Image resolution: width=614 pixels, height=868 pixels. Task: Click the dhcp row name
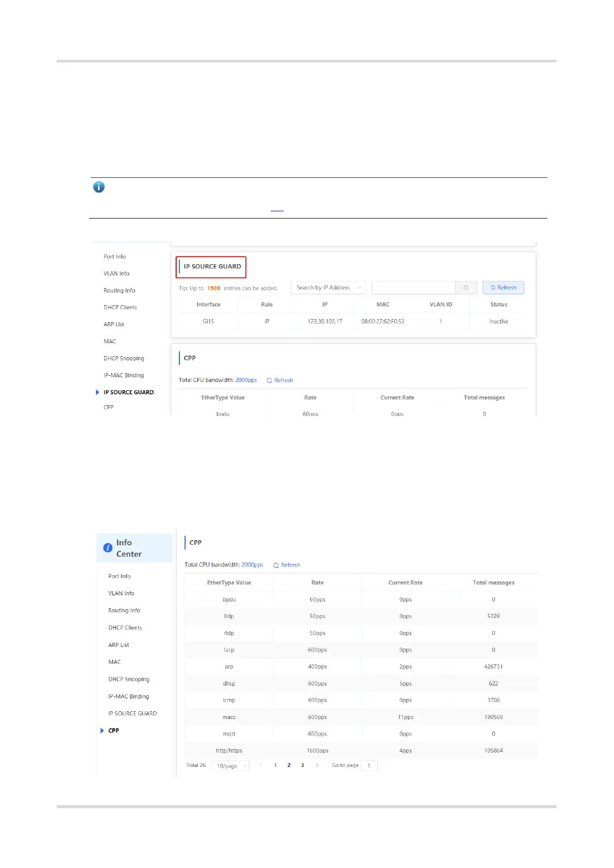229,684
